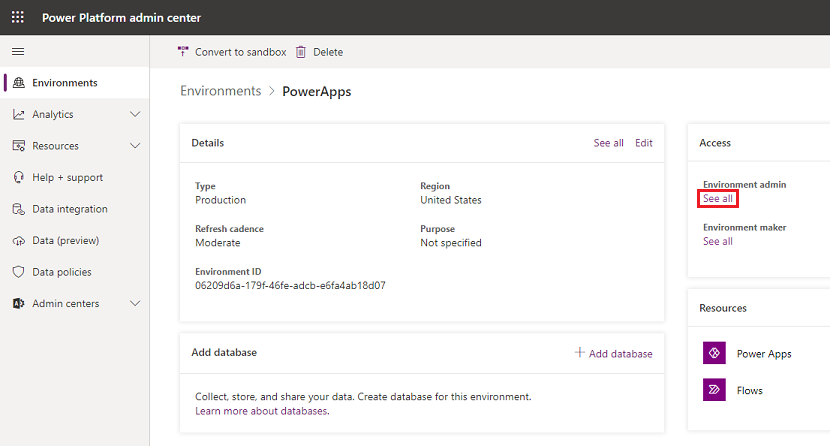This screenshot has height=446, width=830.
Task: Click the Not specified purpose value
Action: click(450, 243)
